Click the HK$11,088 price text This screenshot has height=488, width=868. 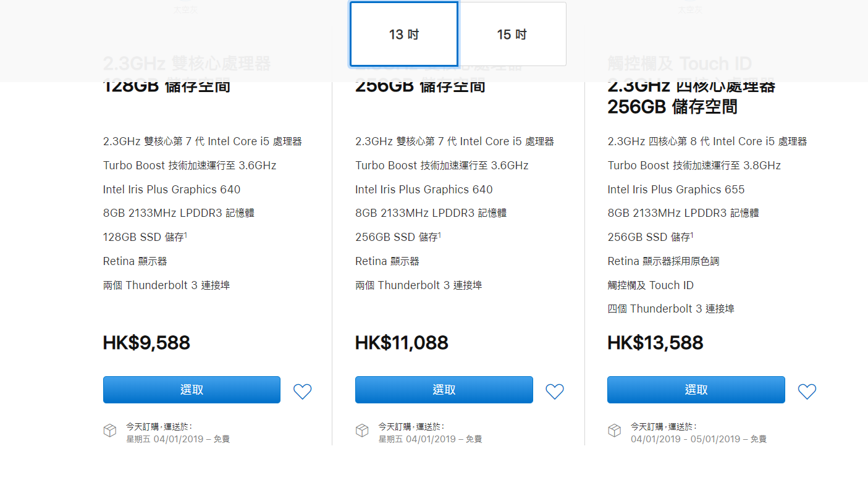point(402,343)
